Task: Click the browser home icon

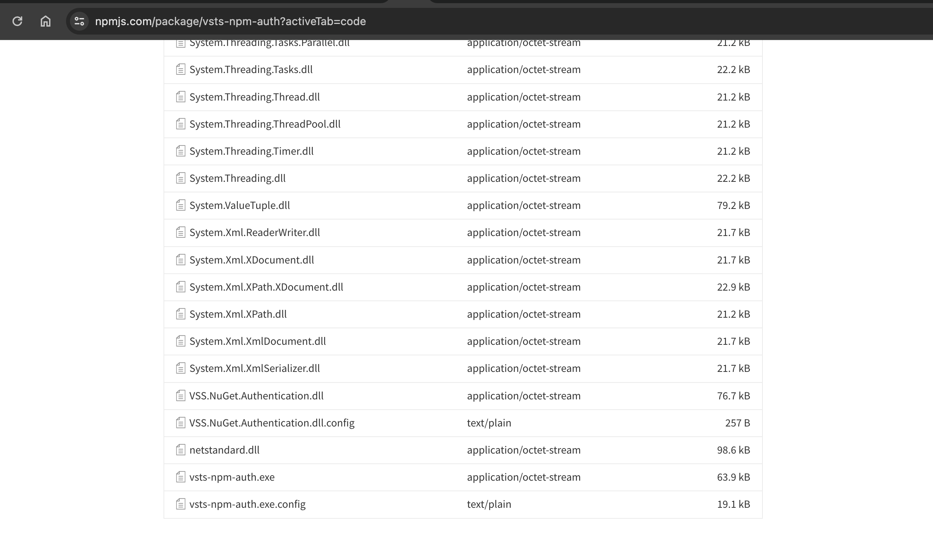Action: [x=45, y=22]
